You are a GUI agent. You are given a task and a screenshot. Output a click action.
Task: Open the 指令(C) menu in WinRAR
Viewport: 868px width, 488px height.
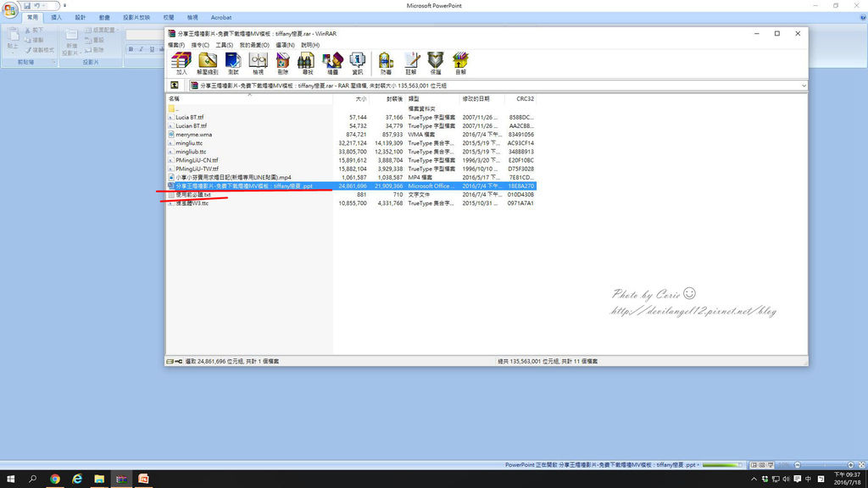pyautogui.click(x=200, y=45)
